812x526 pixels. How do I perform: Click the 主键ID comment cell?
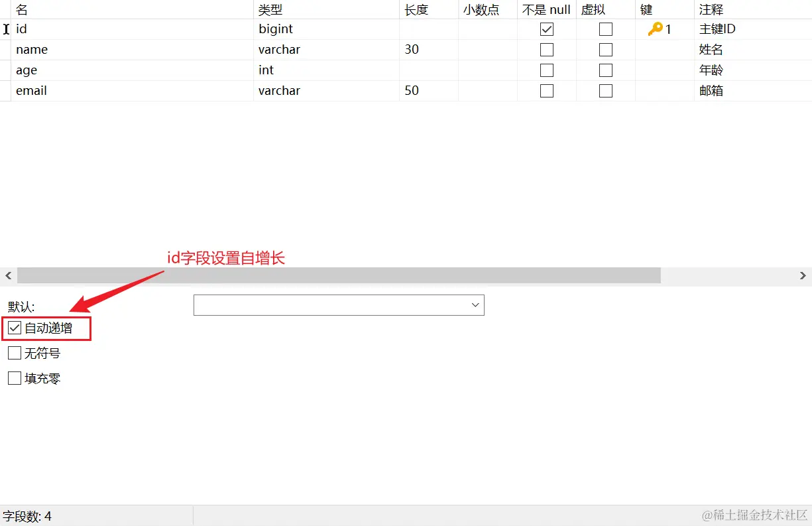[753, 29]
